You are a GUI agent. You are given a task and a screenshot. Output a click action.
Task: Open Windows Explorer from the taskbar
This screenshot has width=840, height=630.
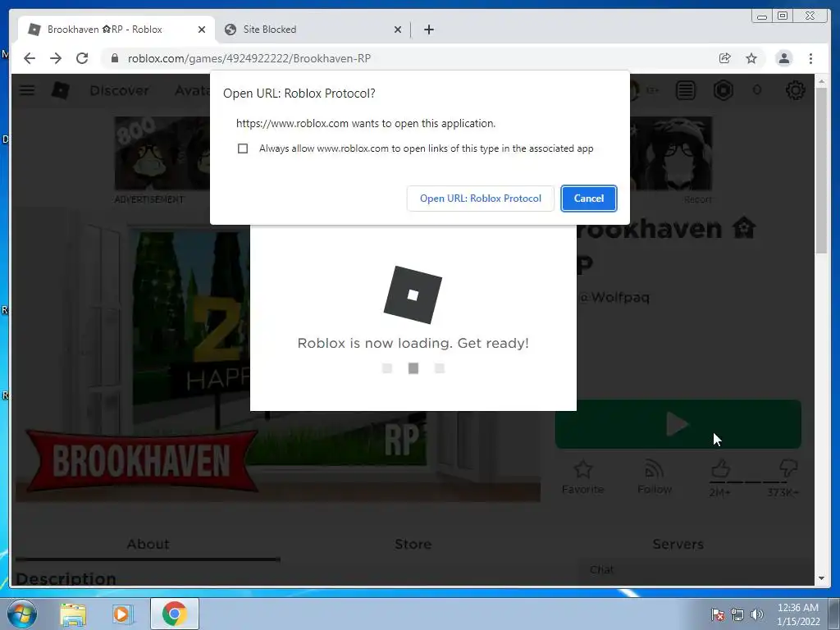click(x=73, y=614)
